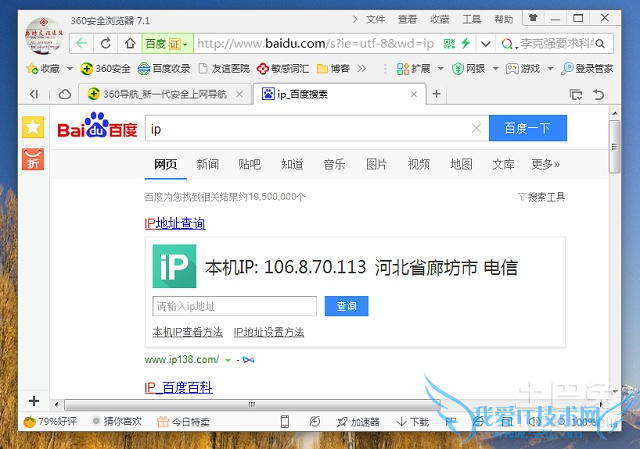Click the yellow star favorites sidebar icon

coord(33,127)
